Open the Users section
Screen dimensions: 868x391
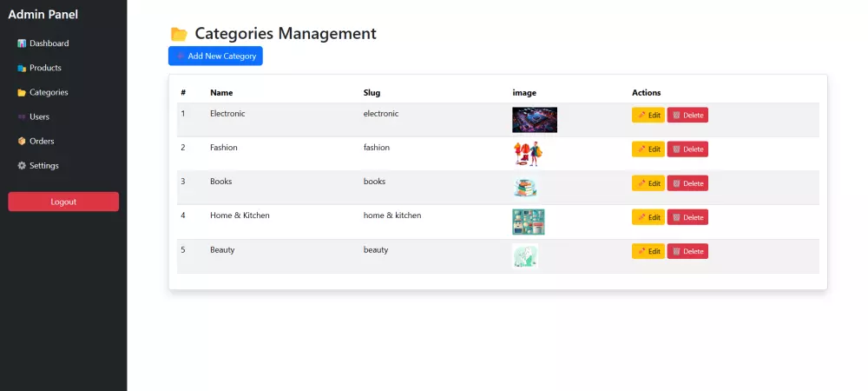pyautogui.click(x=39, y=116)
